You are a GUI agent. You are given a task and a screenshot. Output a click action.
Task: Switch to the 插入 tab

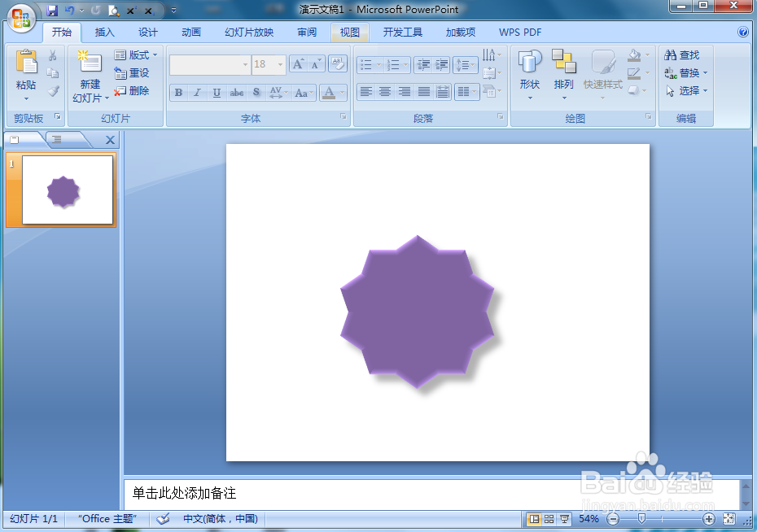click(104, 33)
